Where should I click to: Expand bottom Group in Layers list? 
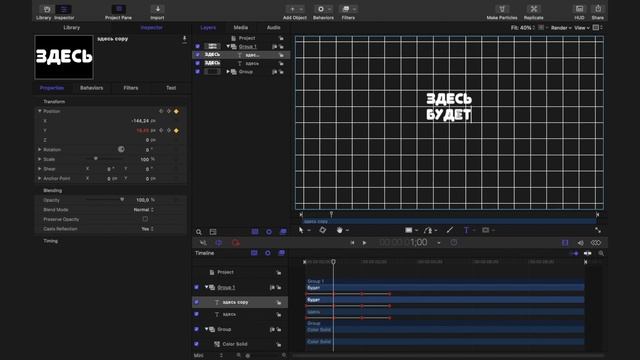(228, 71)
